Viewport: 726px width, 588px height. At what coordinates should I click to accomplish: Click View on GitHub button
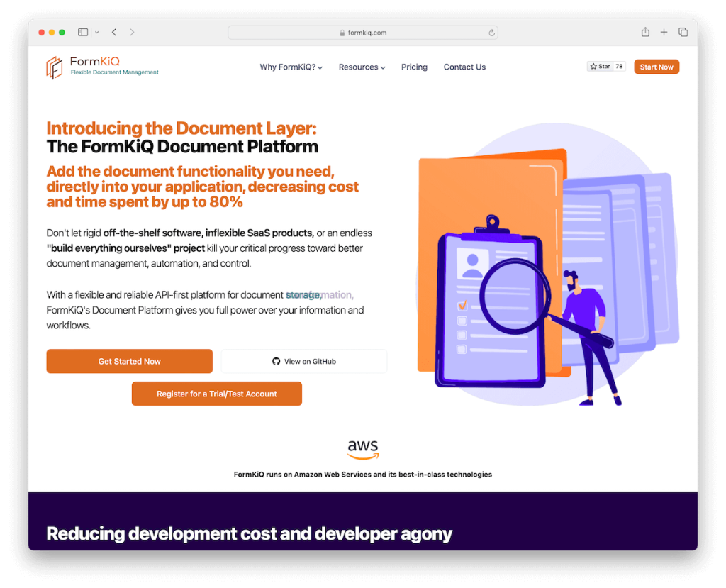pyautogui.click(x=304, y=361)
